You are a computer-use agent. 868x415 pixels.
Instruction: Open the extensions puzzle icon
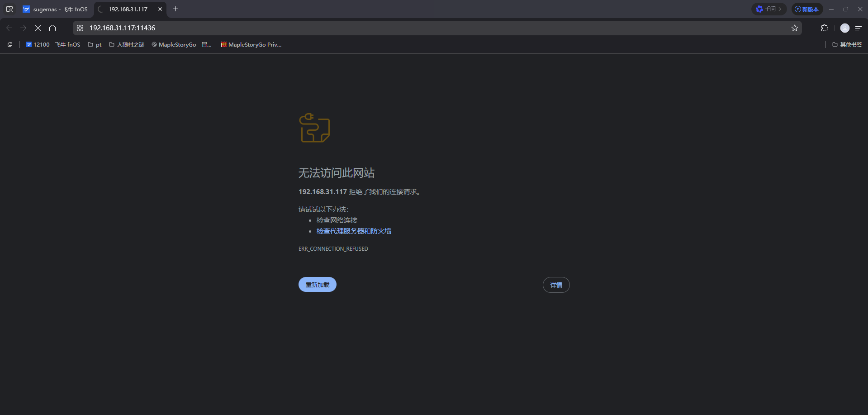coord(825,28)
